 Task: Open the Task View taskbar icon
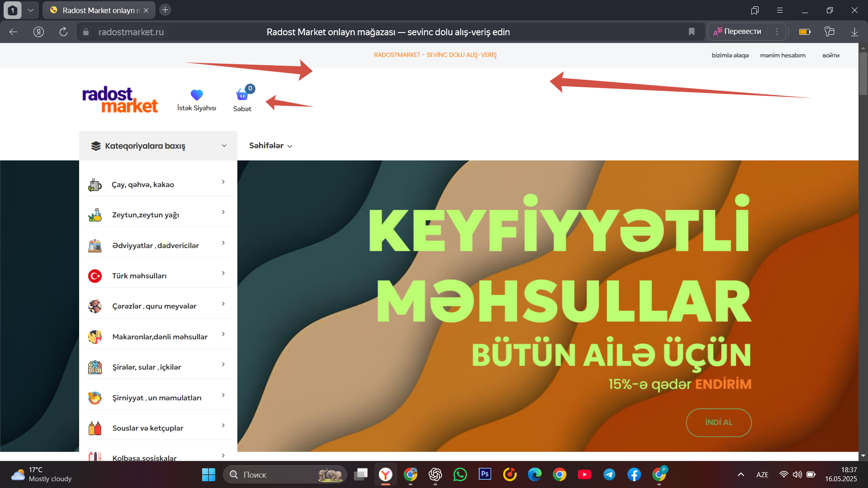[x=361, y=474]
